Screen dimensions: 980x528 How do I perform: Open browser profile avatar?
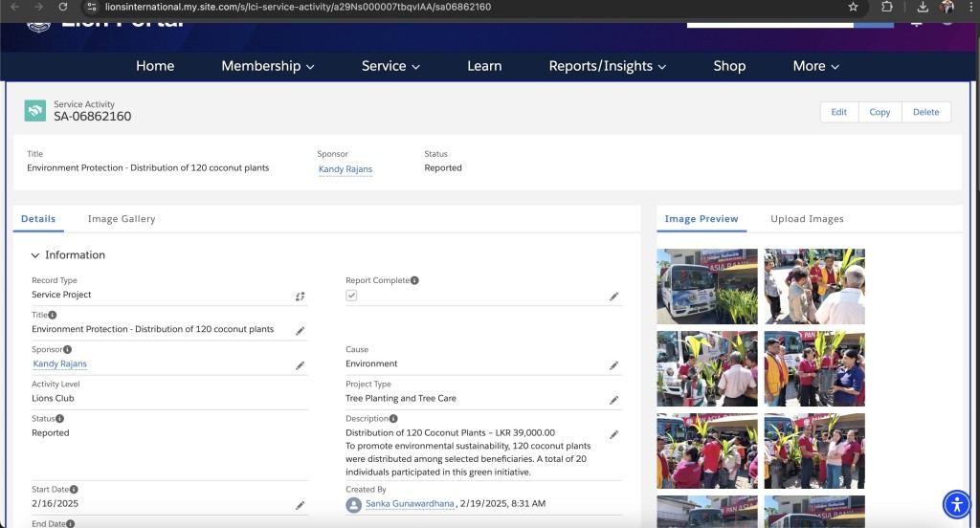point(947,7)
